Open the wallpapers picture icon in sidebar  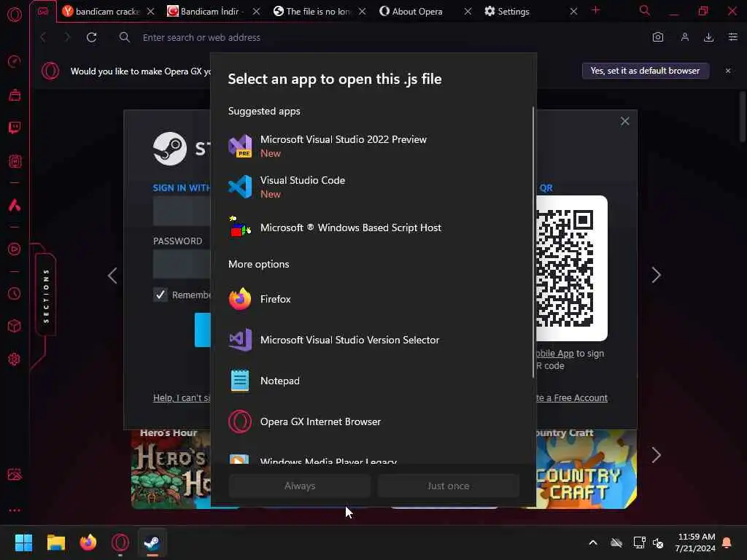[x=15, y=474]
